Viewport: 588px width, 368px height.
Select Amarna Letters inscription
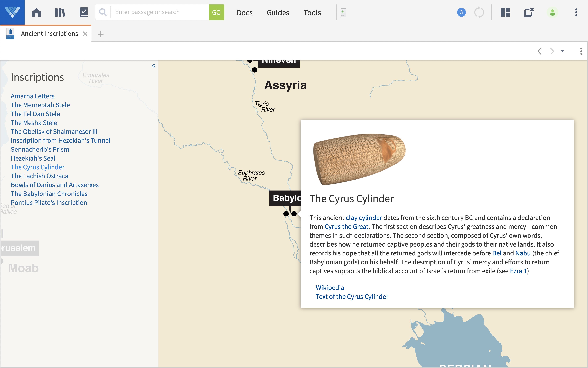click(x=32, y=96)
